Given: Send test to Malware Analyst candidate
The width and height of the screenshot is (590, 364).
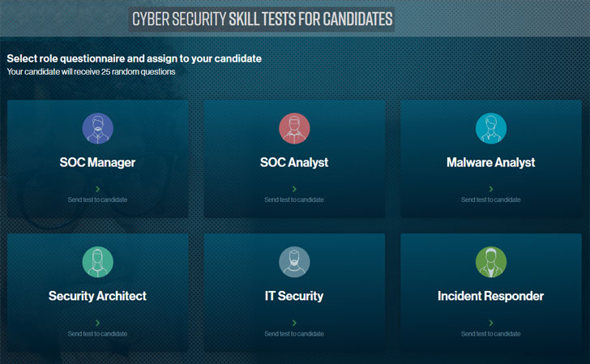Looking at the screenshot, I should point(490,199).
